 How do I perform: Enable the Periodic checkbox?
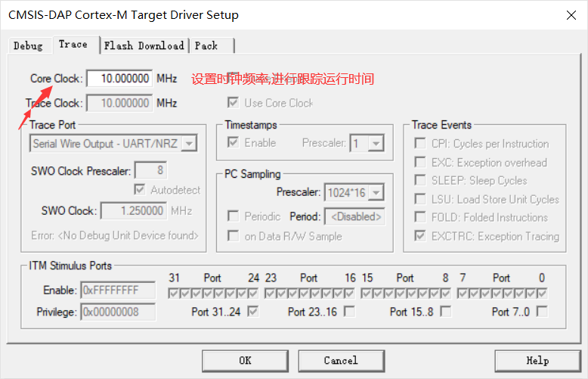click(x=234, y=216)
